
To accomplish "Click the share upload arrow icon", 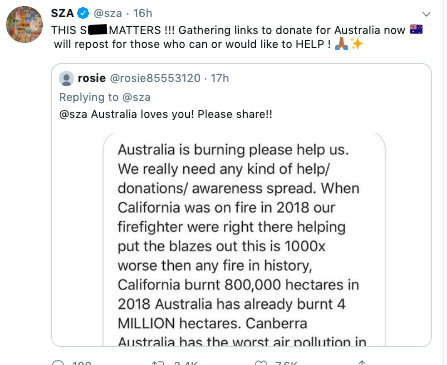I will point(362,363).
